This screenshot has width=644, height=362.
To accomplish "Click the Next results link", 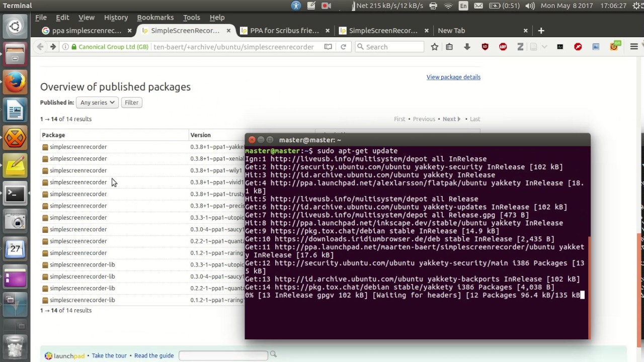I will click(x=451, y=119).
